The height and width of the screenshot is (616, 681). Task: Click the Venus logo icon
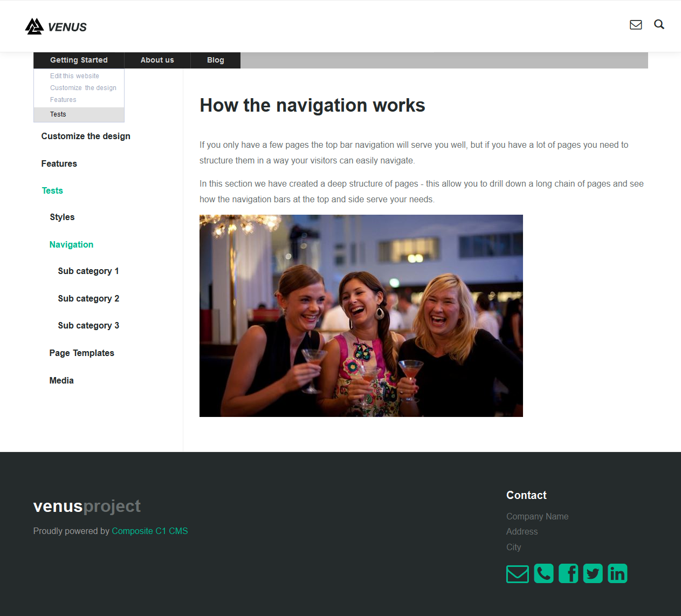(35, 26)
